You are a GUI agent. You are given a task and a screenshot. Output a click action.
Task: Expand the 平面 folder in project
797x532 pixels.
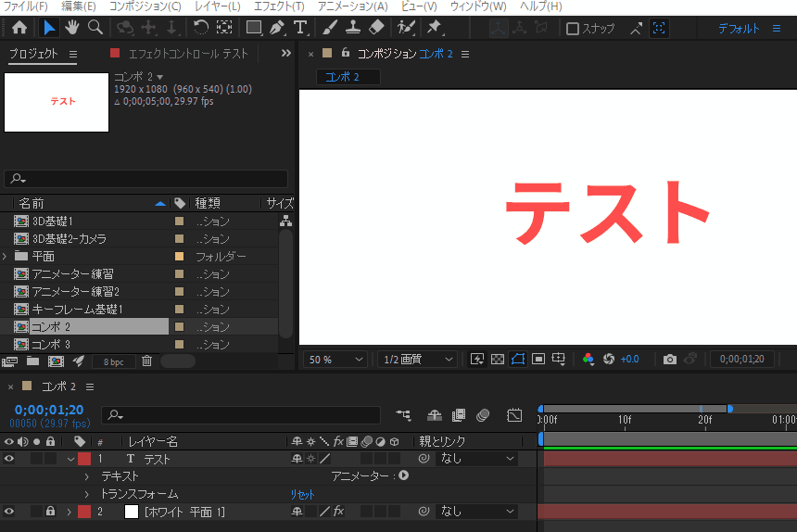point(5,257)
